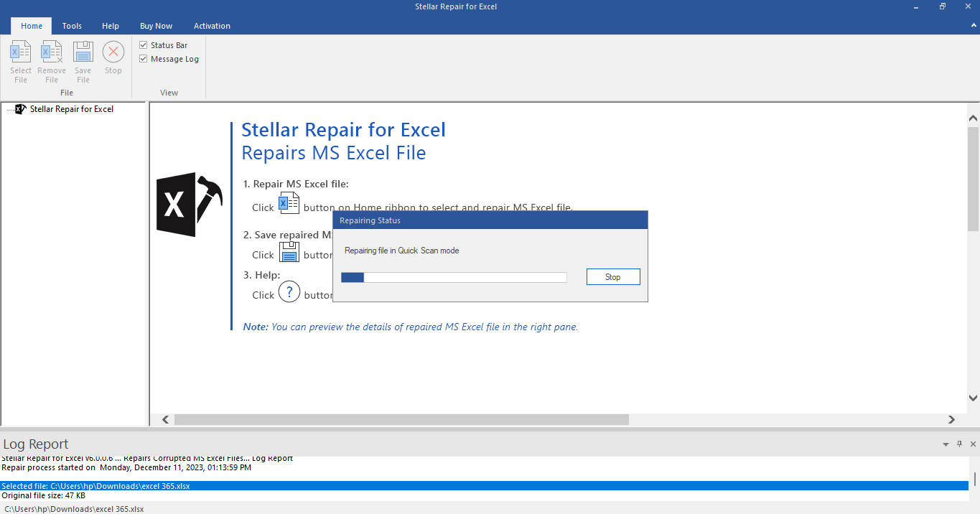Image resolution: width=980 pixels, height=514 pixels.
Task: Open the Help ribbon tab
Action: [x=111, y=26]
